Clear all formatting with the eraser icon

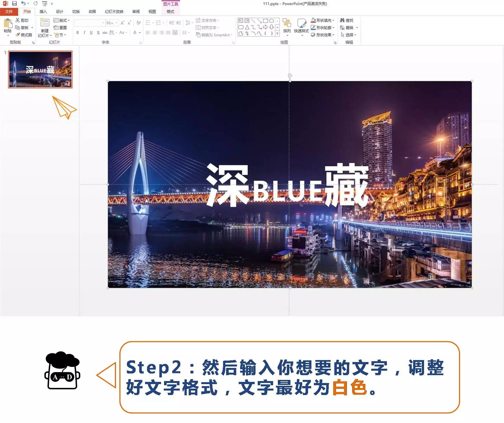click(138, 23)
